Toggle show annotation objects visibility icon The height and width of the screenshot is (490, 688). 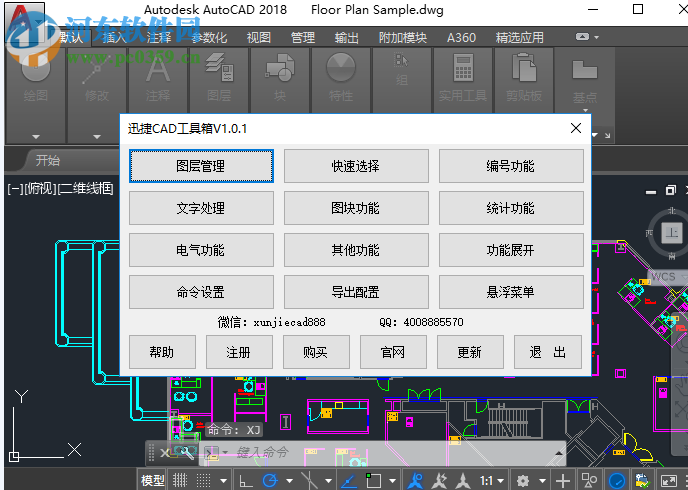point(415,480)
